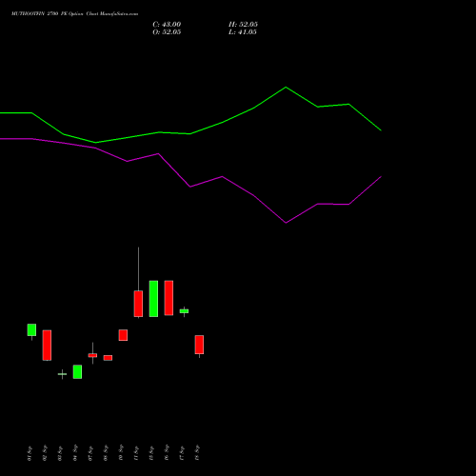
Task: Click the 01 Sep date label
Action: pos(30,453)
